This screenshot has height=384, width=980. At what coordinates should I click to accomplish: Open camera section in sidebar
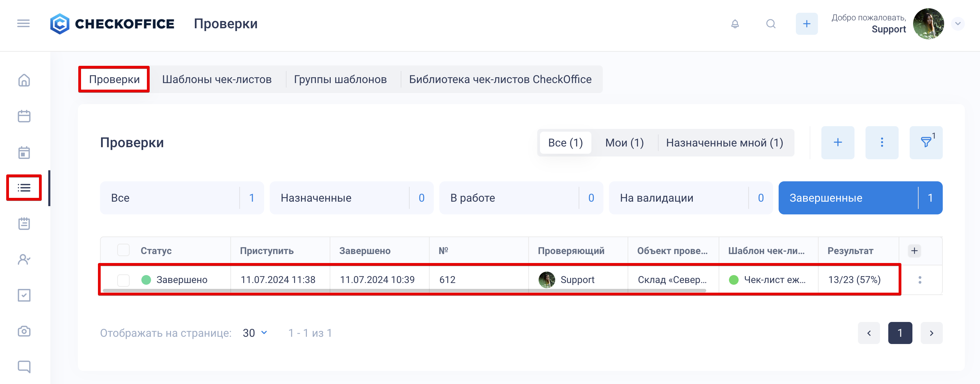pyautogui.click(x=24, y=331)
